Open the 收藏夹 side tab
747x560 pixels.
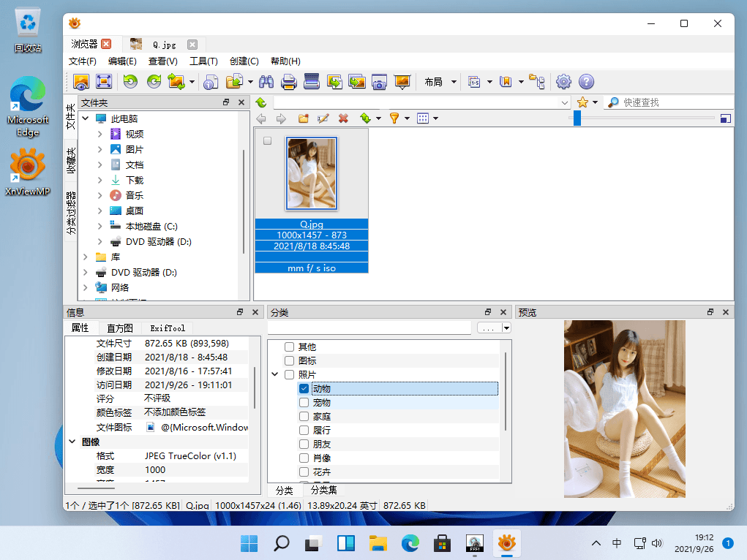(70, 160)
